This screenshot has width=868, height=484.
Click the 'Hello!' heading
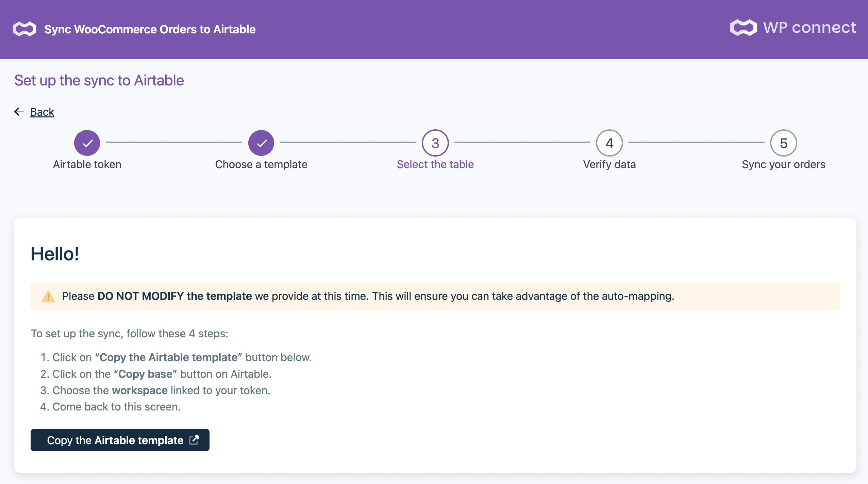(55, 254)
